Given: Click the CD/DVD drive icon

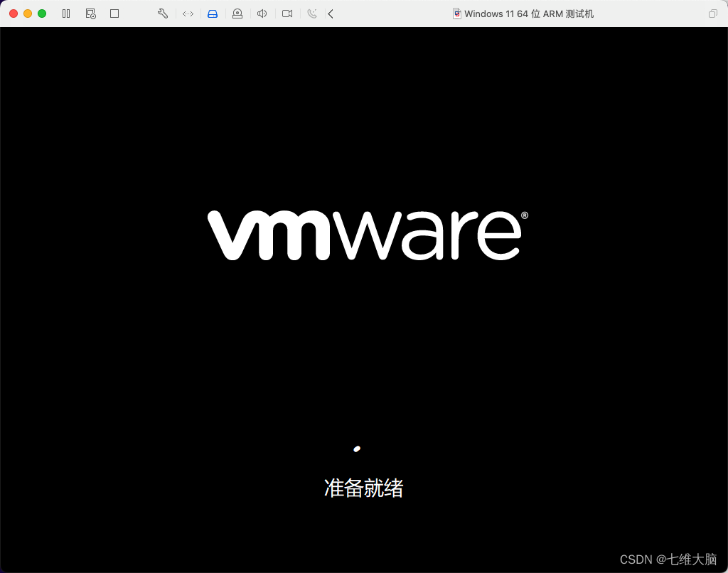Looking at the screenshot, I should (x=237, y=14).
